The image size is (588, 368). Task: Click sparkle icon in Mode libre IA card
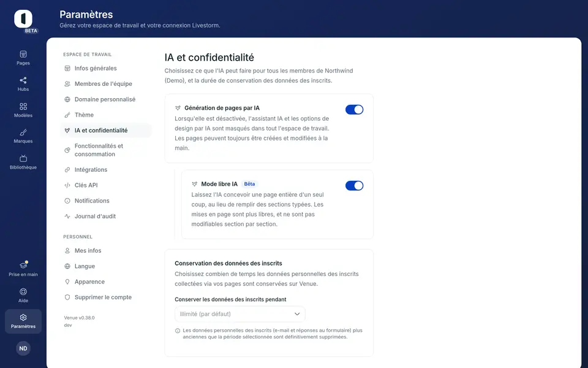tap(194, 184)
